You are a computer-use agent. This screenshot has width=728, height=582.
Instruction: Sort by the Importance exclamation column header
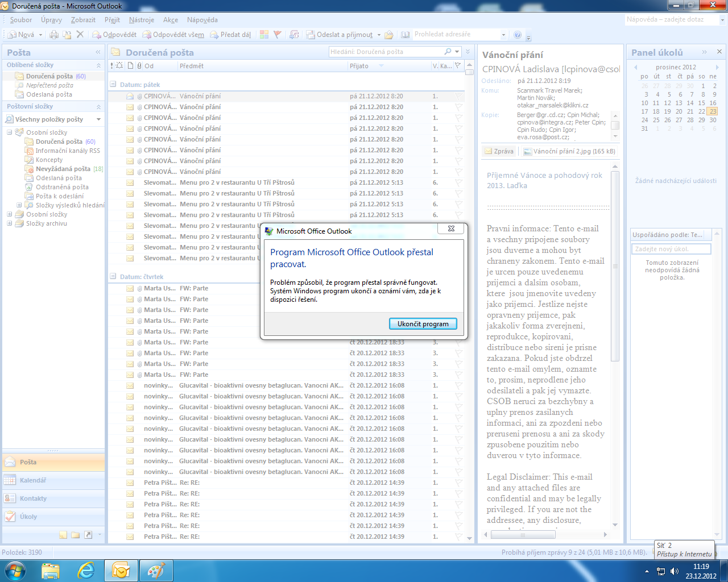[112, 66]
